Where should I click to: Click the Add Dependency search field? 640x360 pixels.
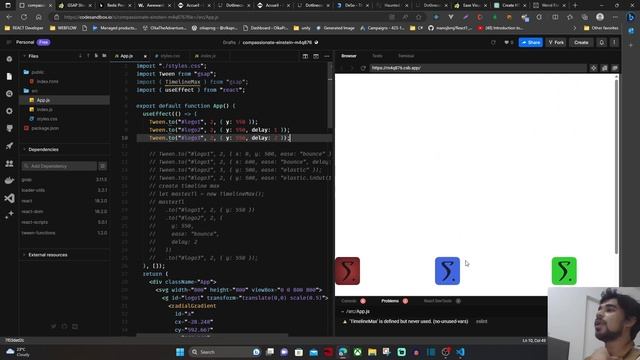click(59, 166)
